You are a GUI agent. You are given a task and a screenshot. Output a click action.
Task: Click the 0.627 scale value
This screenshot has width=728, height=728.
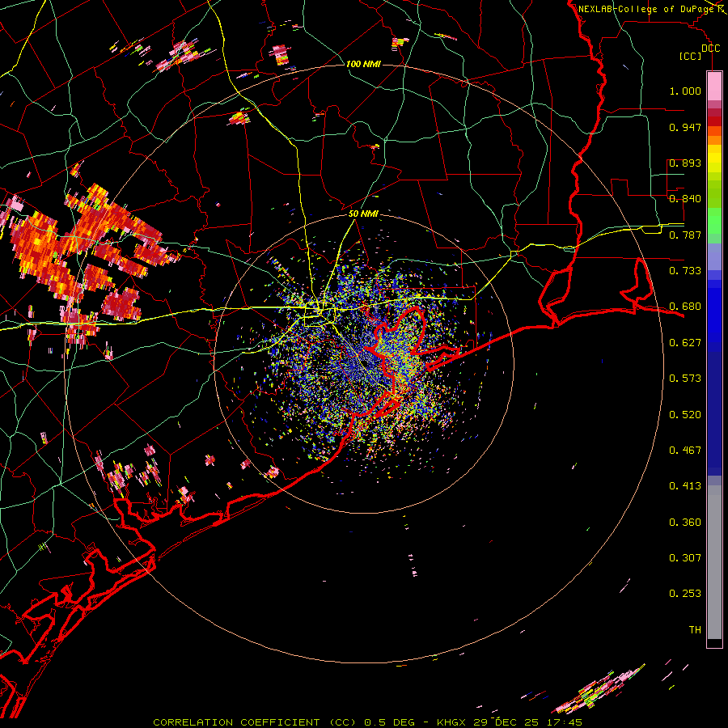[685, 343]
